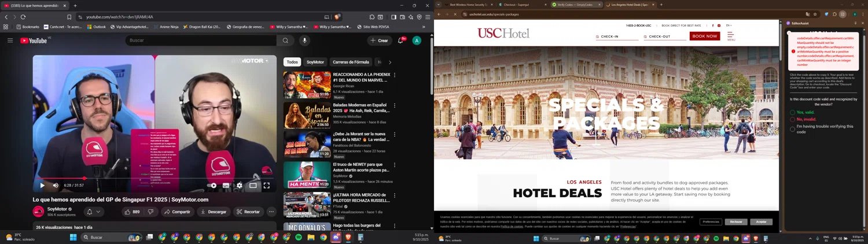Open the CHECK-OUT date field
This screenshot has width=868, height=244.
coord(665,36)
